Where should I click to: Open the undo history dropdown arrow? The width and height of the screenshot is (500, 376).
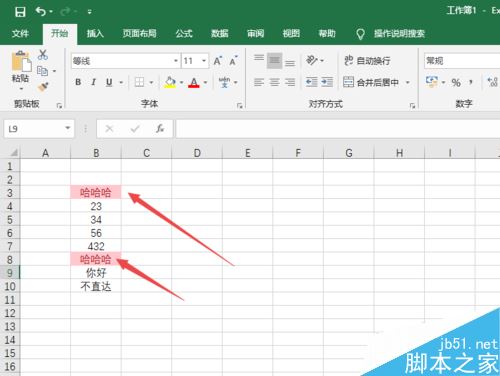pyautogui.click(x=51, y=12)
